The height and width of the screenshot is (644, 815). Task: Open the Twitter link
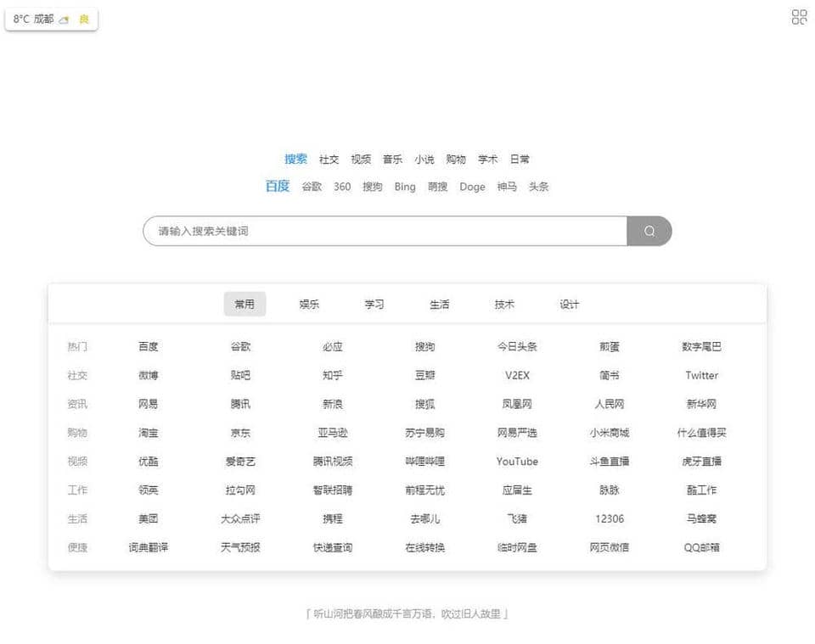[x=701, y=375]
